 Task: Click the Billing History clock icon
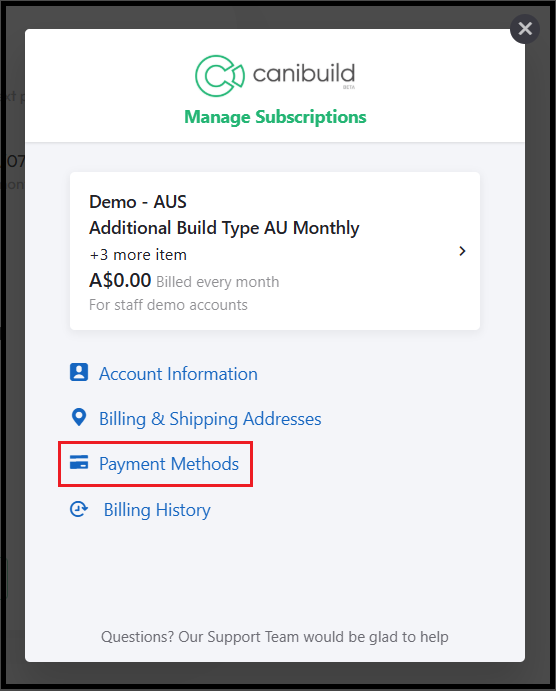[x=79, y=509]
